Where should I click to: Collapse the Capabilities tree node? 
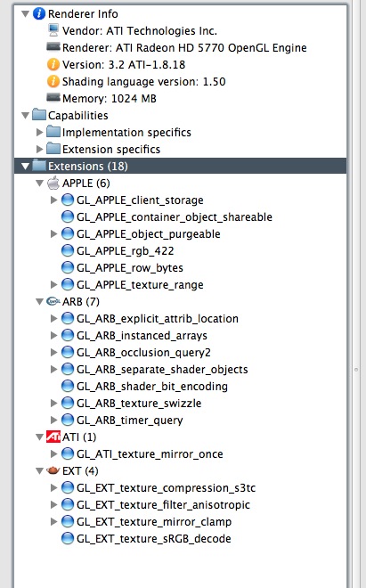pos(26,115)
